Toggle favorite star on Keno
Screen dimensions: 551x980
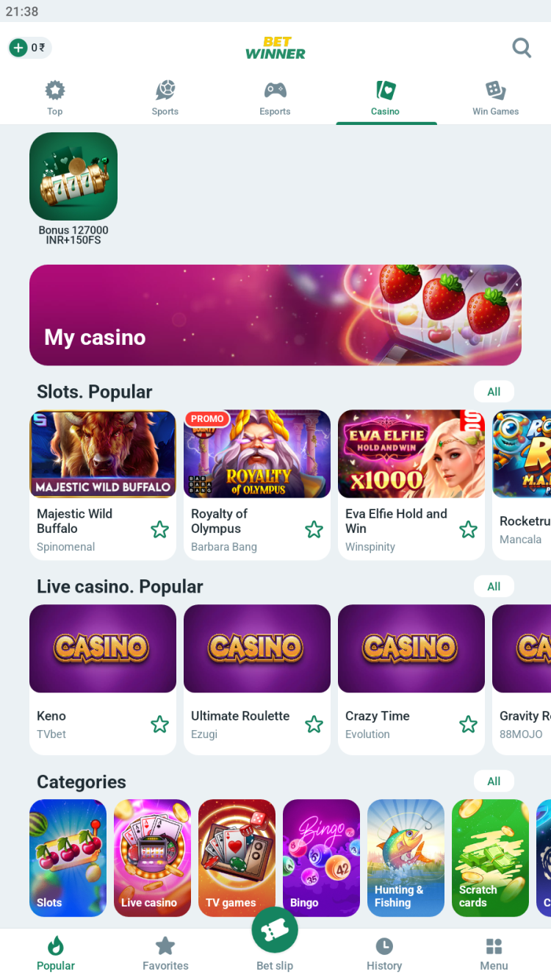tap(159, 724)
